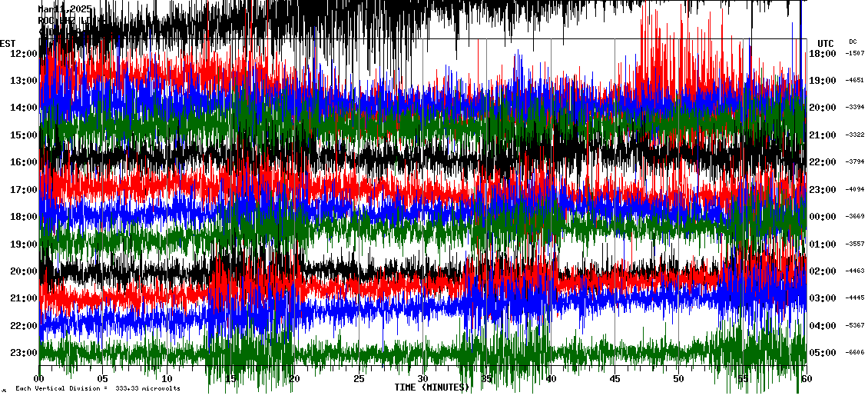
Task: Click the EST column header
Action: [x=8, y=43]
